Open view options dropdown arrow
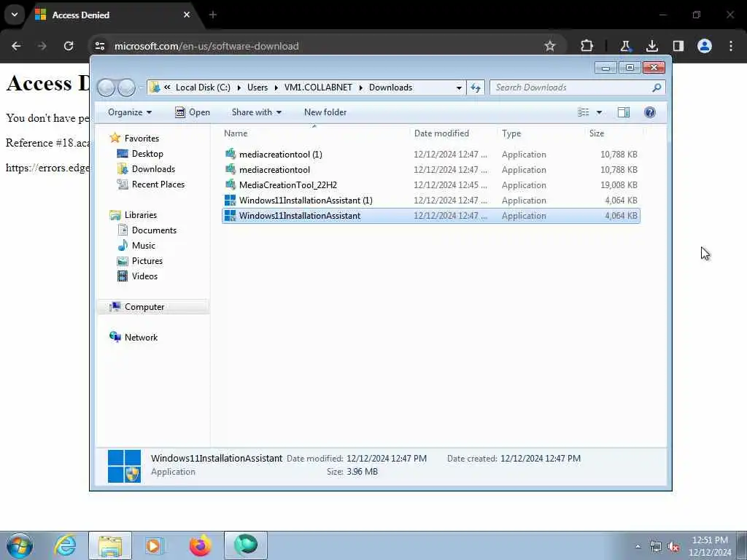This screenshot has width=747, height=560. 599,112
